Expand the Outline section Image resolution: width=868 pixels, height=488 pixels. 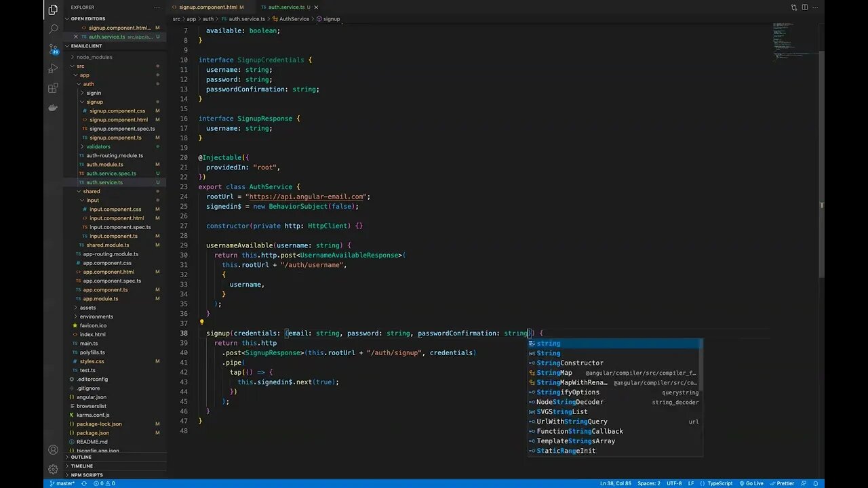pos(81,457)
